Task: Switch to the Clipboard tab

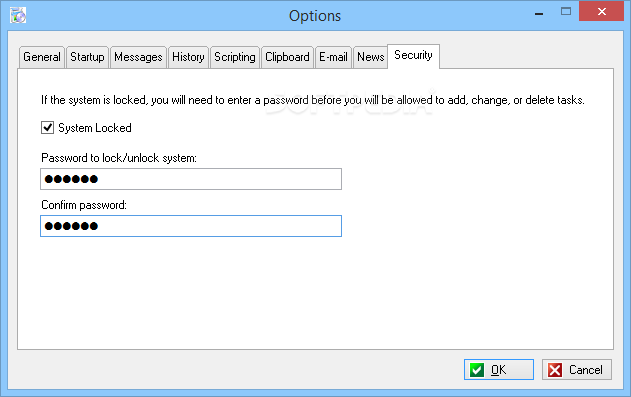Action: (287, 57)
